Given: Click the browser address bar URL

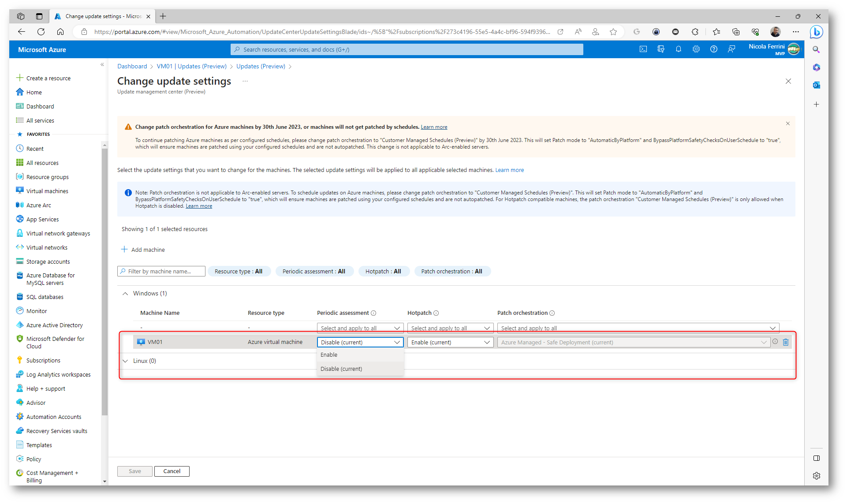Looking at the screenshot, I should click(322, 32).
